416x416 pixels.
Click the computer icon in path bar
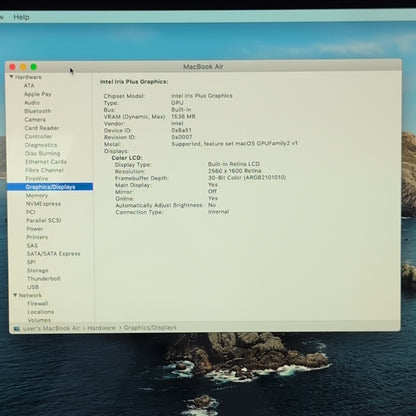pos(17,329)
